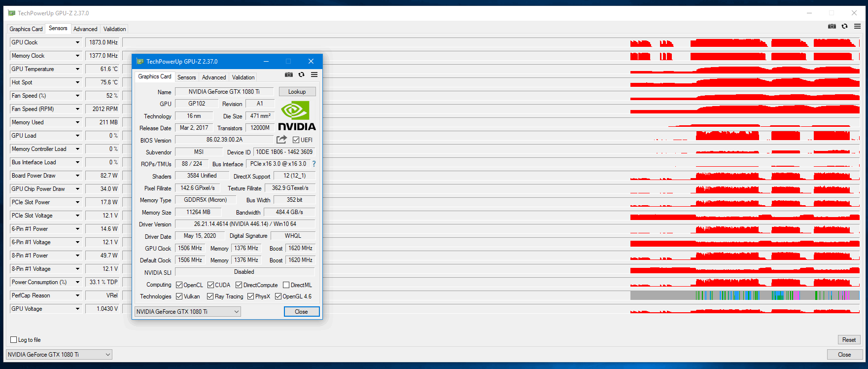The width and height of the screenshot is (868, 369).
Task: Click the refresh icon in Sensors window toolbar
Action: (x=845, y=26)
